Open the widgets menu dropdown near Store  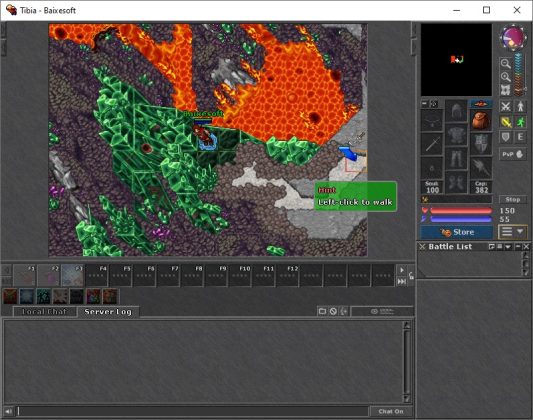pyautogui.click(x=513, y=232)
